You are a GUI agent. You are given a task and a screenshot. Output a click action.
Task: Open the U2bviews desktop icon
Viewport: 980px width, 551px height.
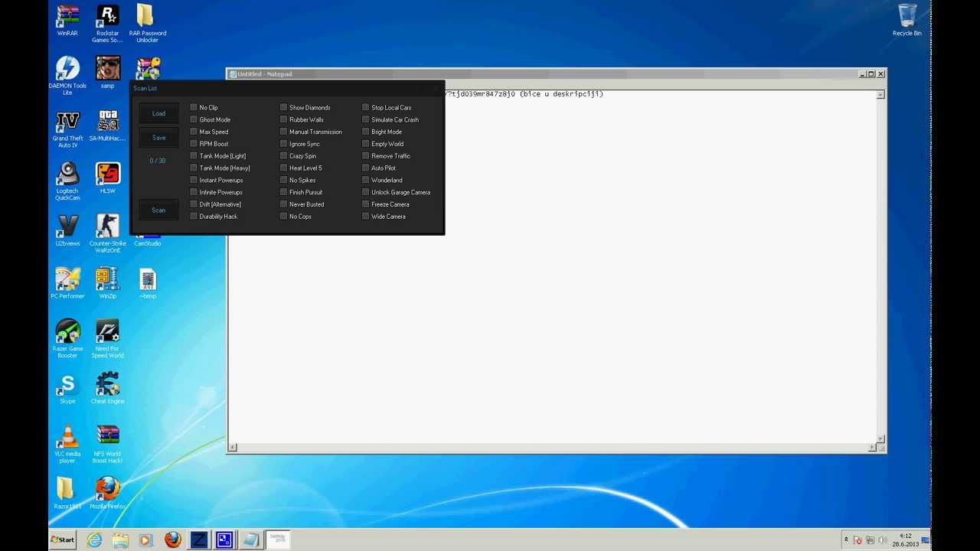click(67, 230)
